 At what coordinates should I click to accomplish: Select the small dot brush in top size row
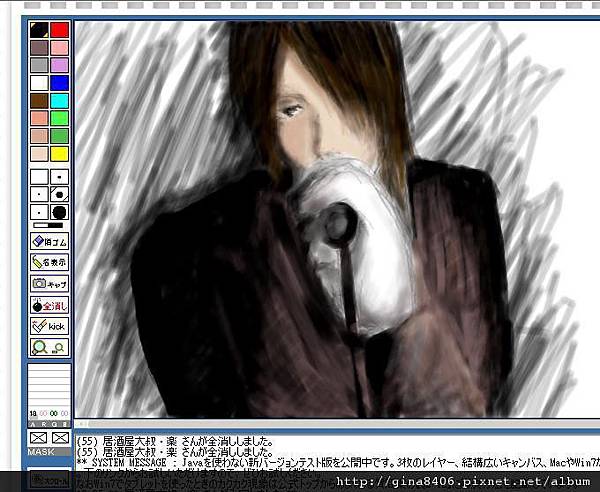60,177
